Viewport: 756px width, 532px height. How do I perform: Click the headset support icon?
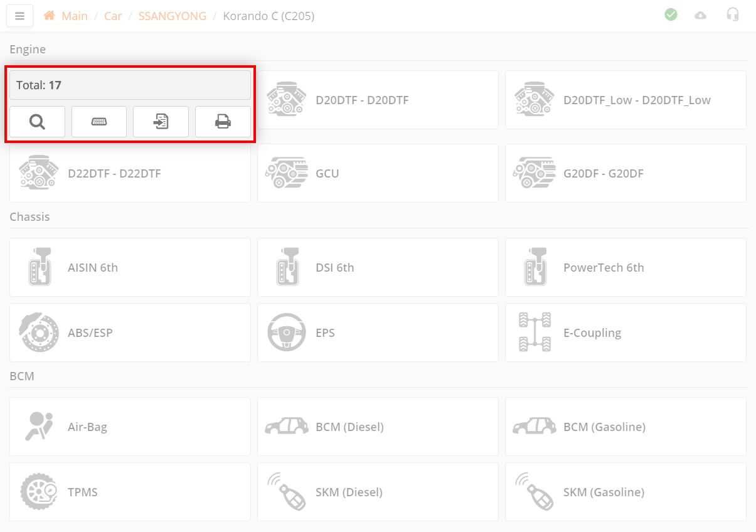point(732,14)
